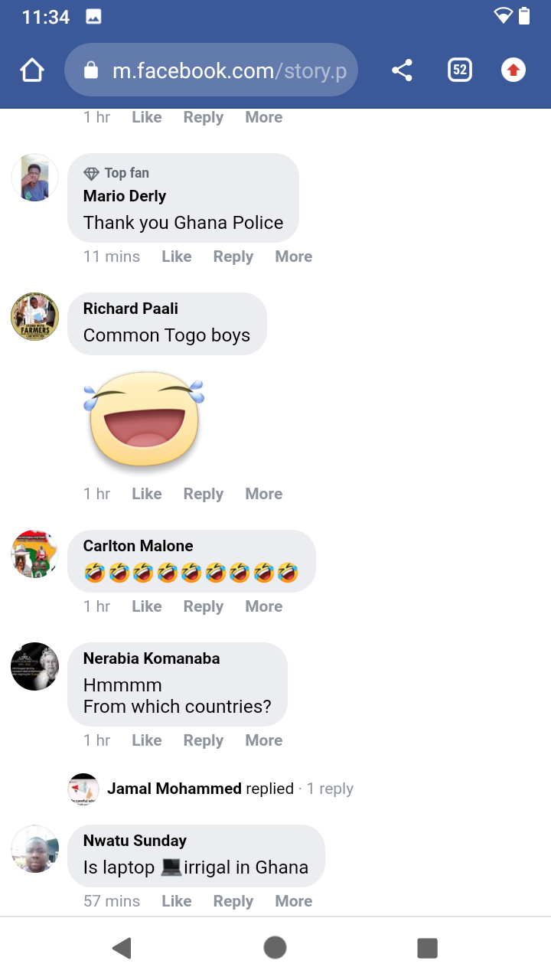Tap the Android back navigation button

tap(122, 948)
